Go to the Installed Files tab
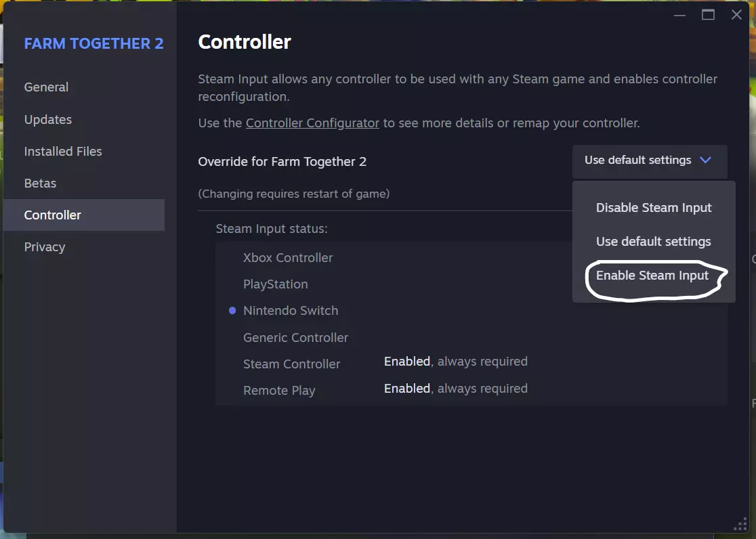This screenshot has height=539, width=756. pos(63,152)
